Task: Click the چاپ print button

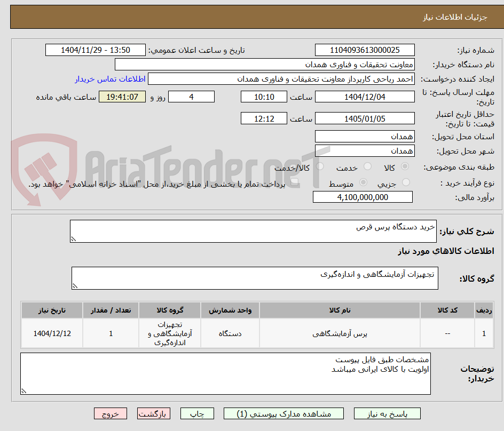Action: pyautogui.click(x=197, y=413)
